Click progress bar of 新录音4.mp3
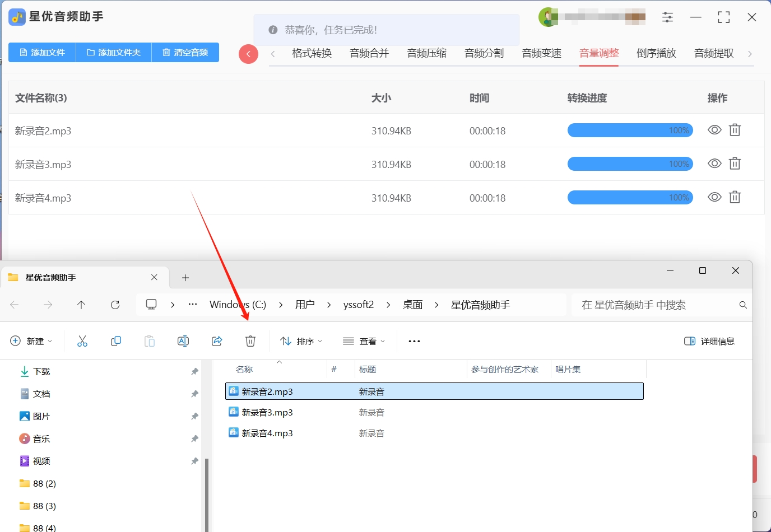 630,198
